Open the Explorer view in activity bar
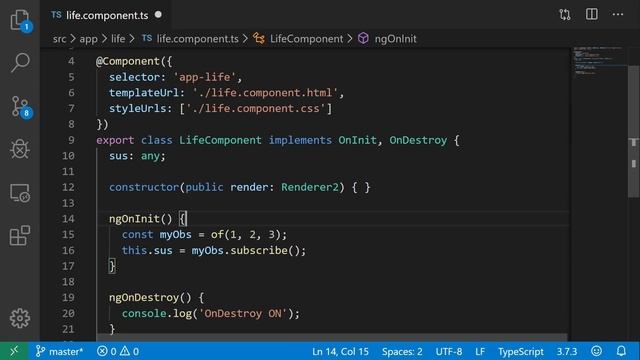Image resolution: width=640 pixels, height=360 pixels. [20, 20]
